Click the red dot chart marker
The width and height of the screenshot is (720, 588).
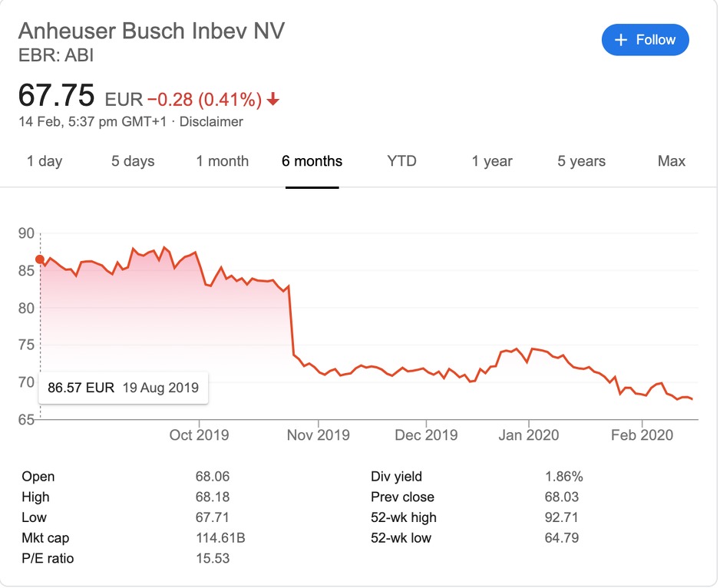pos(40,259)
